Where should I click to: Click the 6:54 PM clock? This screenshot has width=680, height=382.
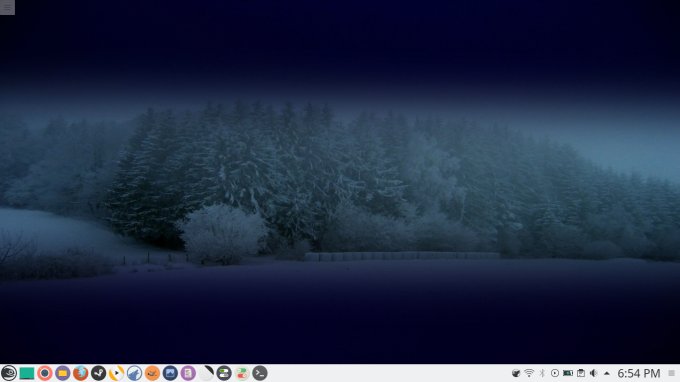(639, 373)
